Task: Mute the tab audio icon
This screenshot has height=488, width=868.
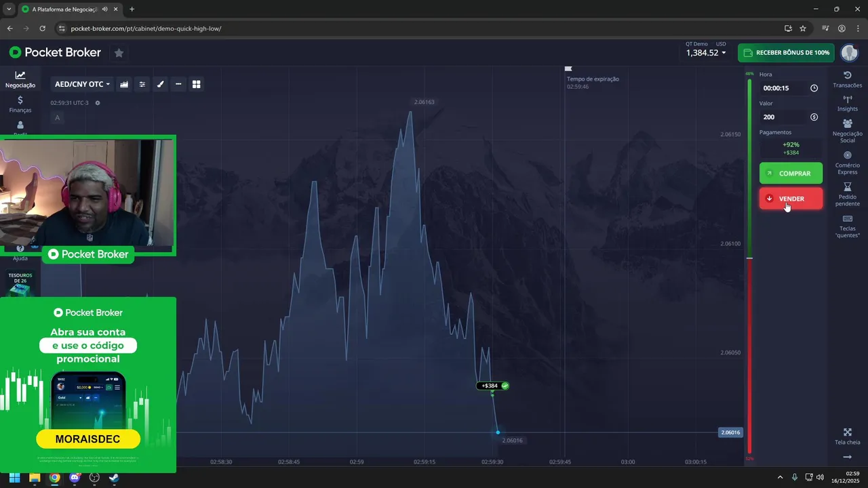Action: pos(104,9)
